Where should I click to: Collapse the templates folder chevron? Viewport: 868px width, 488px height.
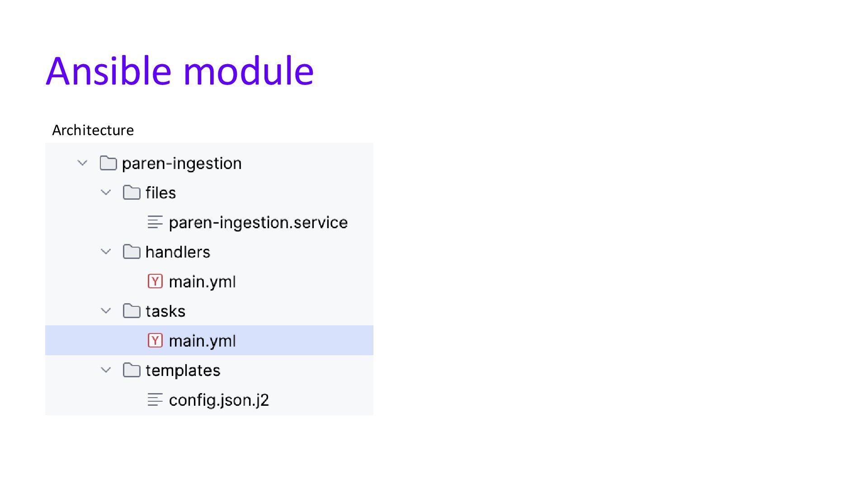106,370
